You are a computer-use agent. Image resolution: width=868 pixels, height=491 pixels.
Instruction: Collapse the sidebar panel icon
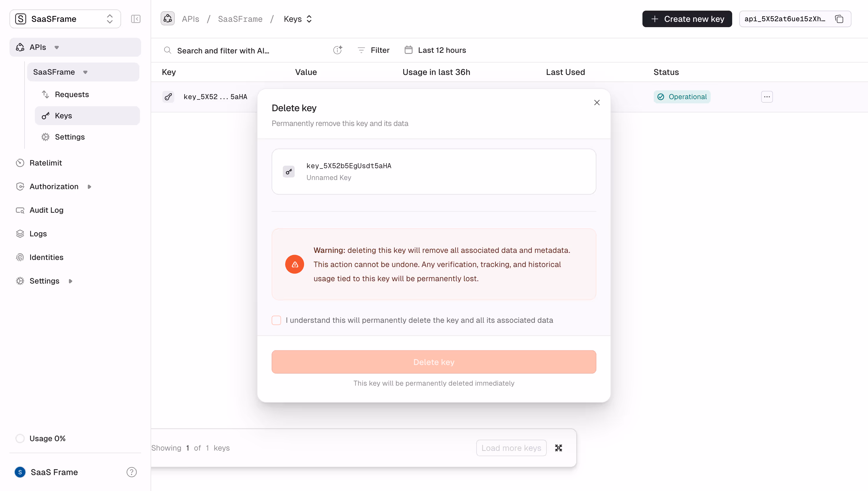pyautogui.click(x=136, y=19)
